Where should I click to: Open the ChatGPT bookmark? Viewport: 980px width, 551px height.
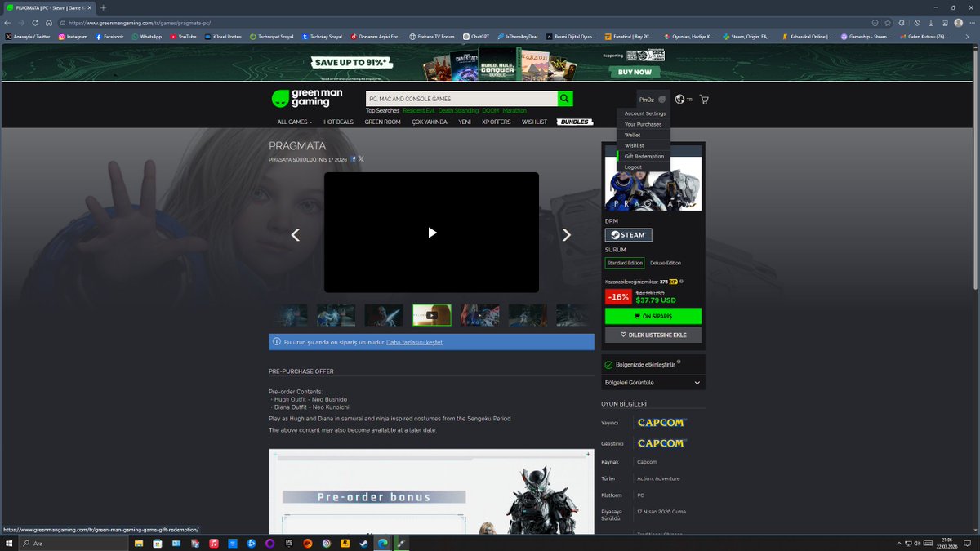coord(476,37)
